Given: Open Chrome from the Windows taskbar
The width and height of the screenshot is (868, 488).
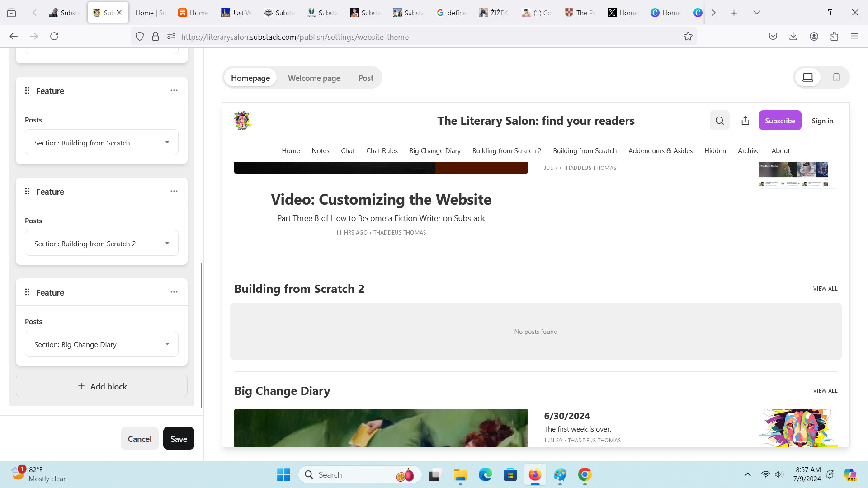Looking at the screenshot, I should pos(585,474).
